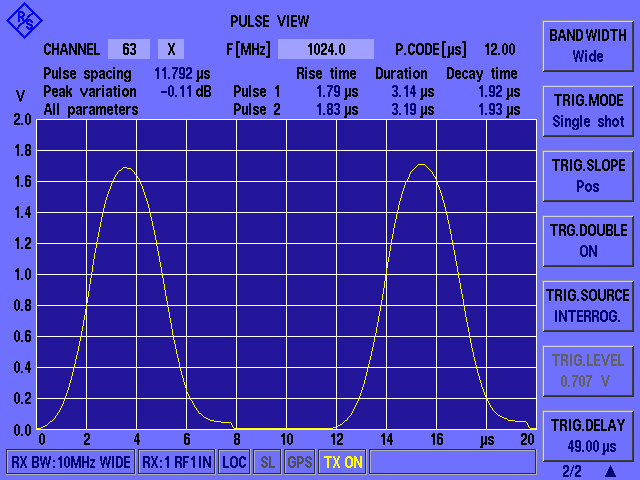Click the GPS status indicator
The width and height of the screenshot is (640, 480).
(299, 462)
